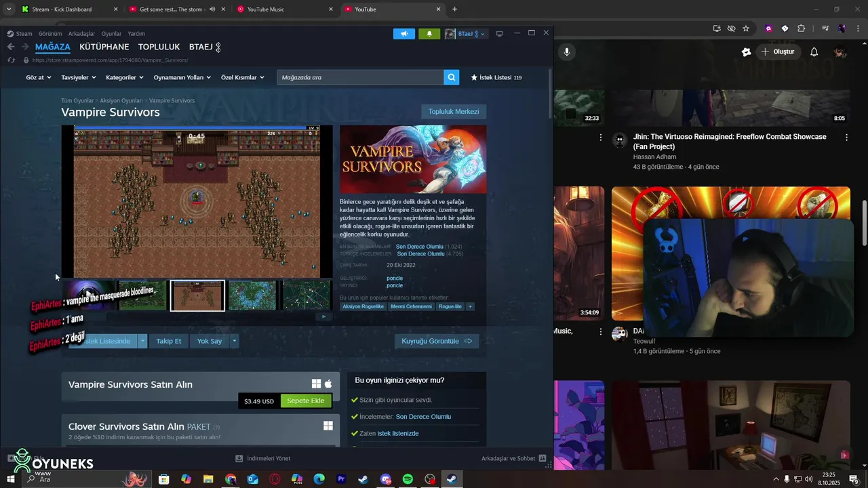Expand the Göz at dropdown

pyautogui.click(x=38, y=77)
